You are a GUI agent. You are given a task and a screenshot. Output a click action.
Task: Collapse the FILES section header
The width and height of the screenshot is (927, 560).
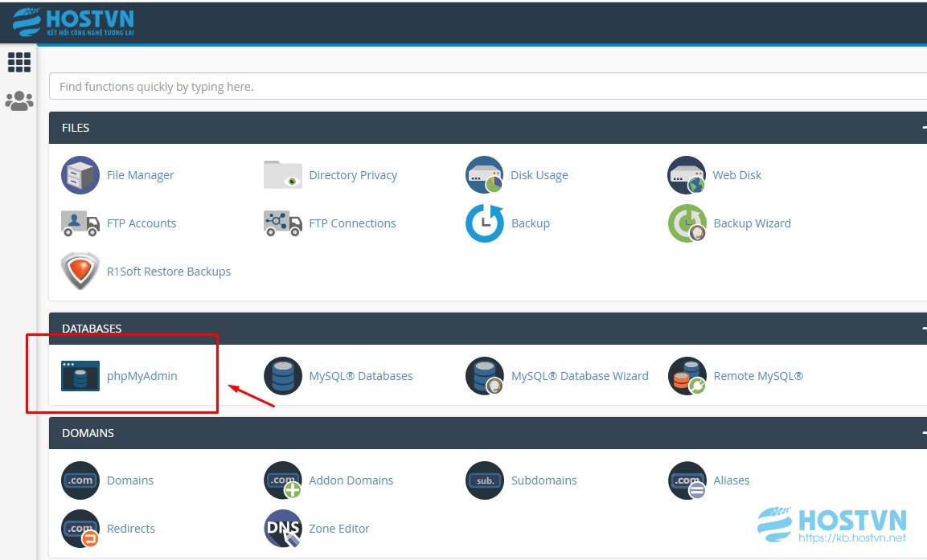coord(488,128)
